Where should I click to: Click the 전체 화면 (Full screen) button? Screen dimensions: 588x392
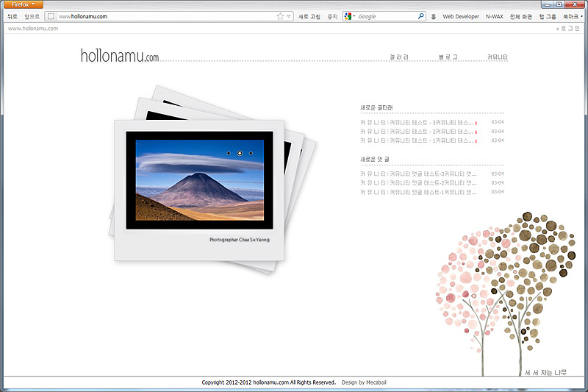(x=520, y=16)
